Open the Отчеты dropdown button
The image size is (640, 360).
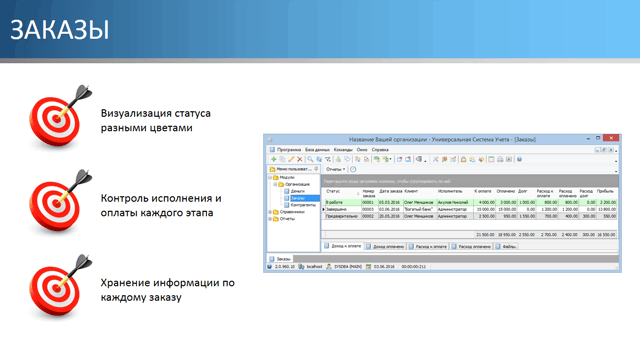click(336, 169)
